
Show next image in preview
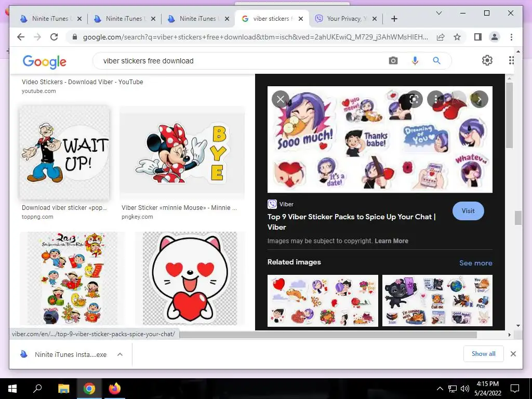[x=480, y=99]
